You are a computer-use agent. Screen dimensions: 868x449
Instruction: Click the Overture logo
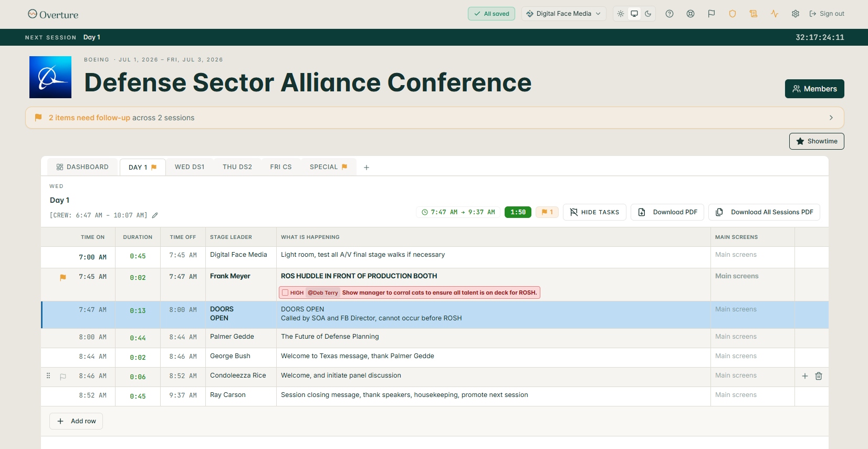pyautogui.click(x=53, y=14)
